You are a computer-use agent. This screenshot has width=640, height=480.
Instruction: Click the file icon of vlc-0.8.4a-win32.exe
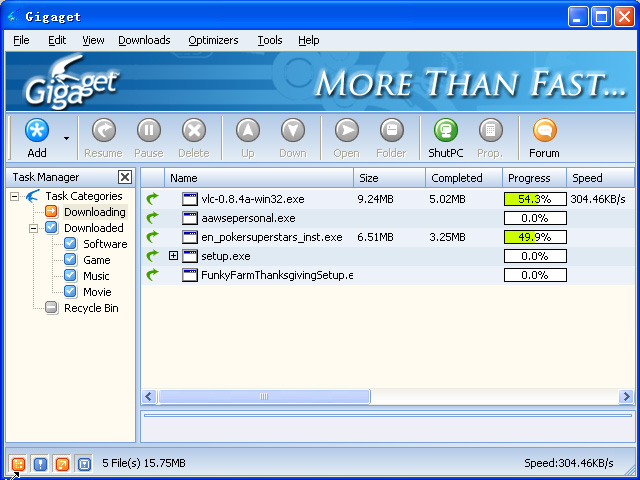coord(190,199)
